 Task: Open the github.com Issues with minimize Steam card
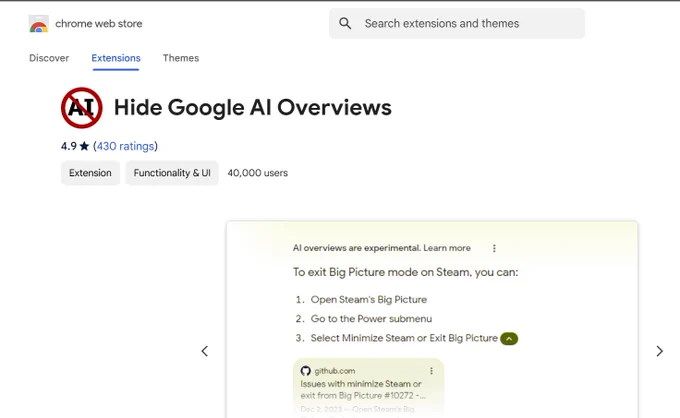click(368, 387)
